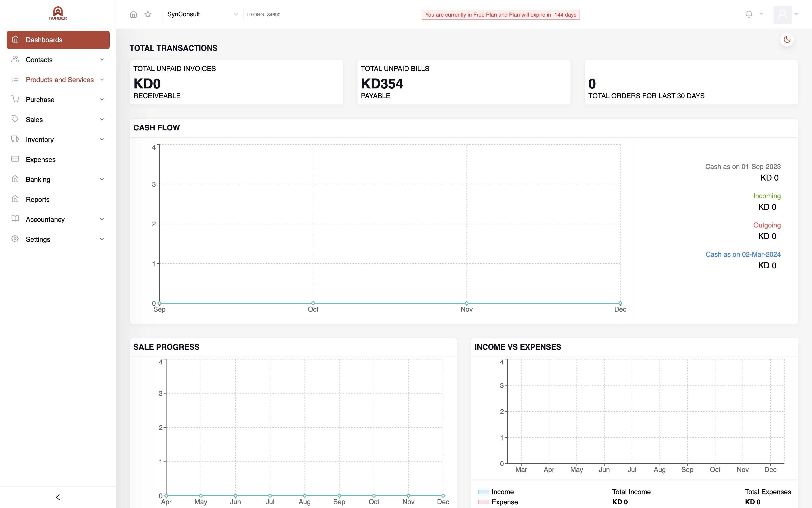Click the Products and Services list icon

[15, 79]
